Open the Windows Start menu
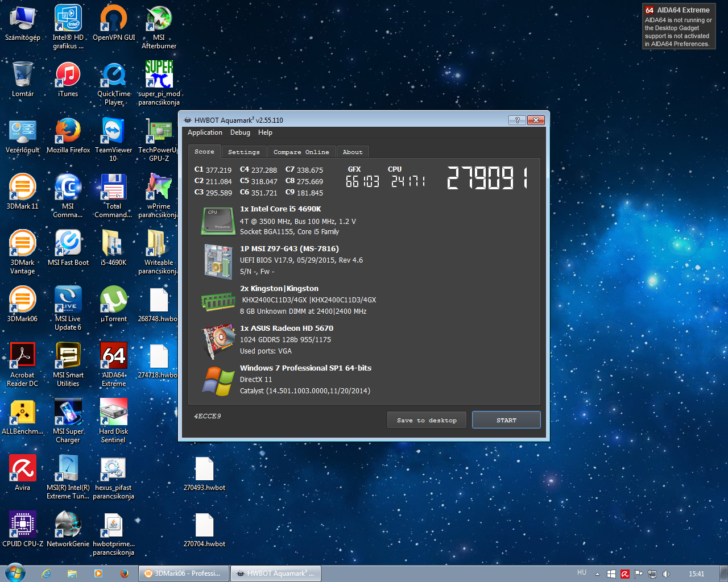The image size is (728, 582). [x=15, y=573]
